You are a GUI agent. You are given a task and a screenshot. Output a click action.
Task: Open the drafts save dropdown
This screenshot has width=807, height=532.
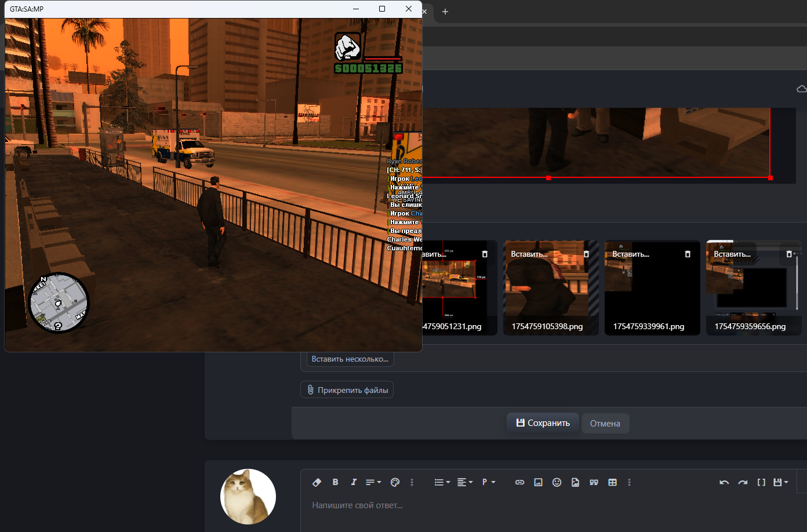780,482
